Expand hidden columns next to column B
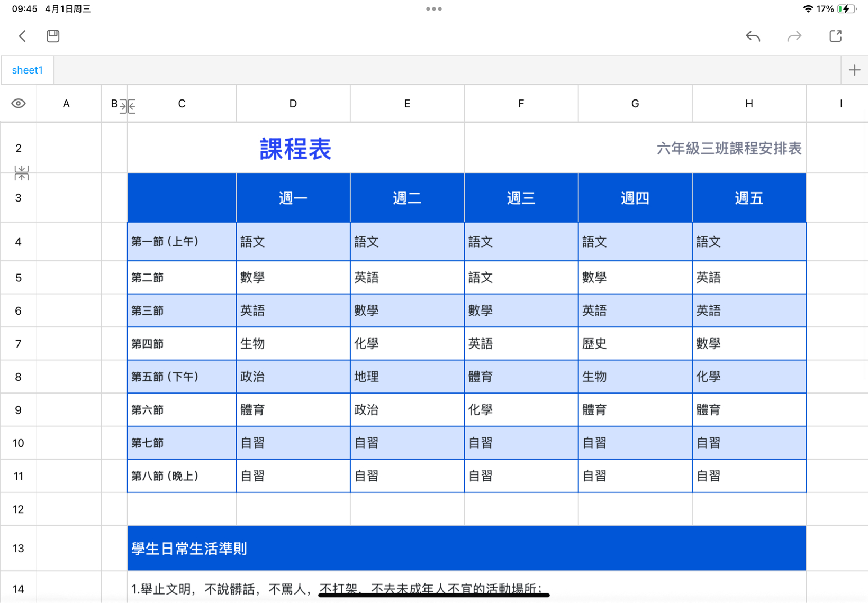Viewport: 868px width, 603px height. 128,106
